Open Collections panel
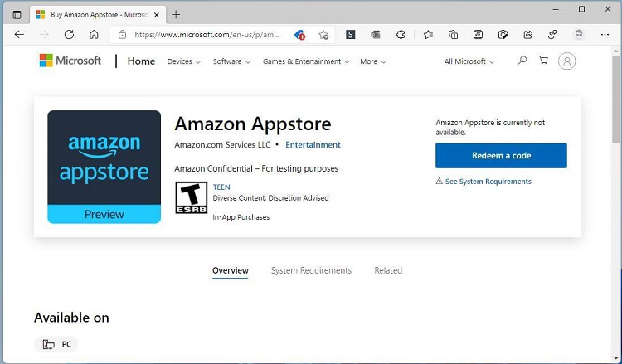 [x=453, y=35]
